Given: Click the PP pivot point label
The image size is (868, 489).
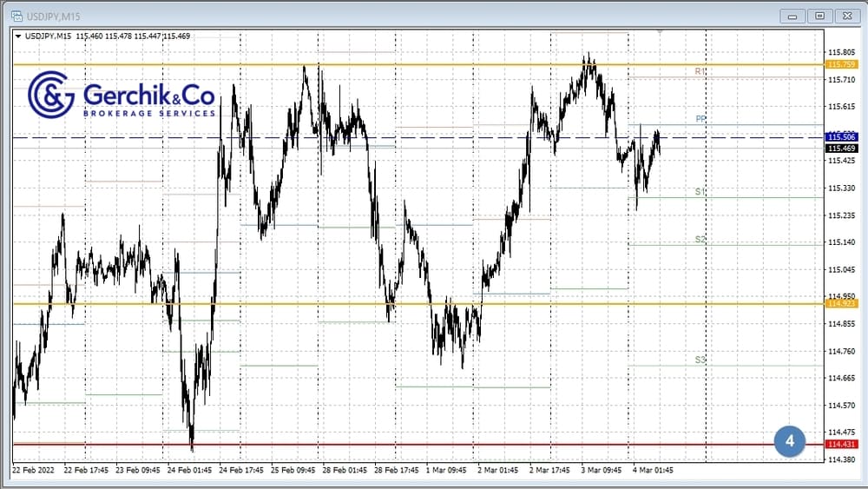Looking at the screenshot, I should (x=700, y=119).
